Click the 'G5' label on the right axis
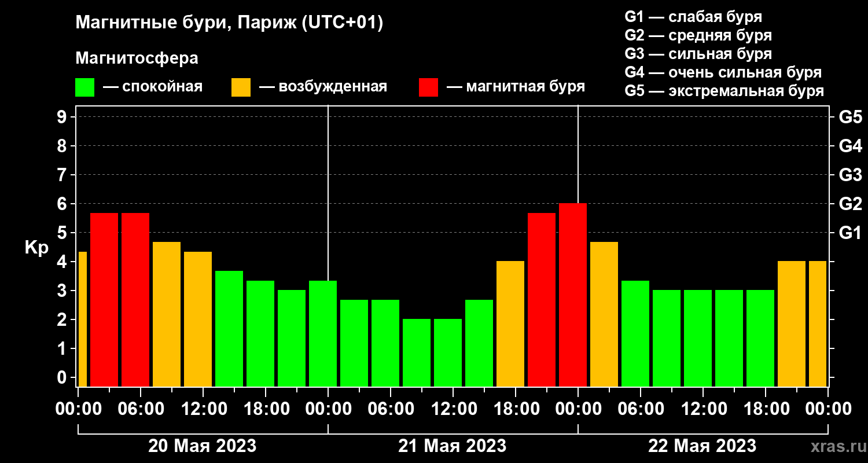Screen dimensions: 868x463 [x=850, y=117]
